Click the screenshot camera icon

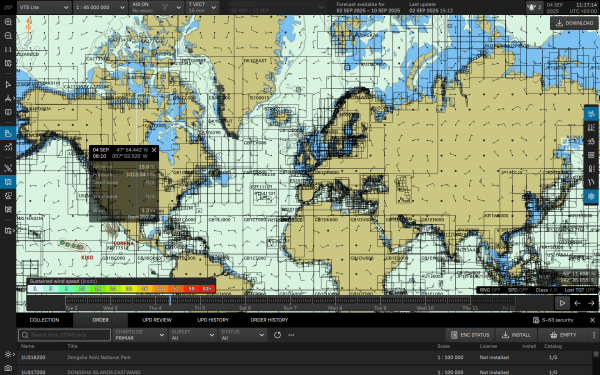coord(8,368)
